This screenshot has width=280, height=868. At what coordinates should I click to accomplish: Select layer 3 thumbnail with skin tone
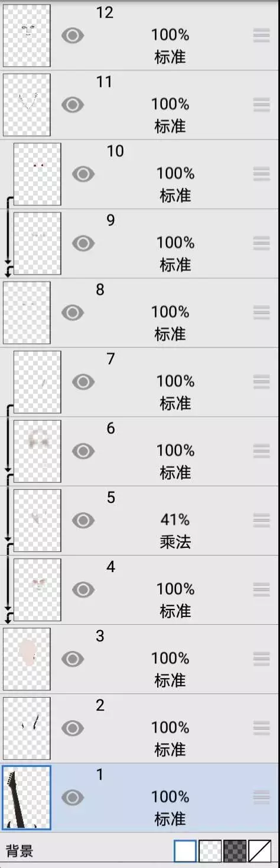(x=27, y=659)
